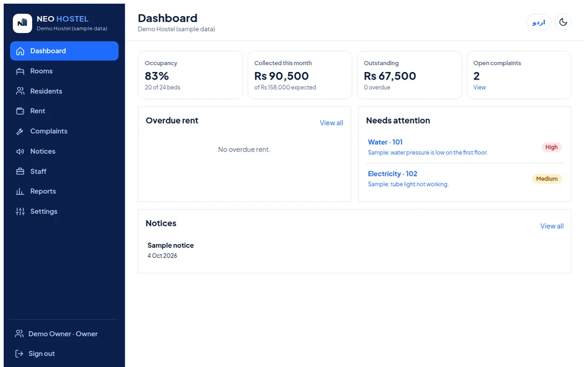Screen dimensions: 588x367
Task: Click the Residents people icon
Action: tap(20, 91)
